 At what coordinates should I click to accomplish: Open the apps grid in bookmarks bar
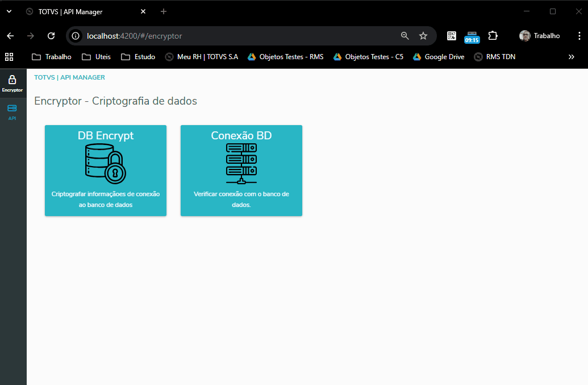pyautogui.click(x=9, y=57)
